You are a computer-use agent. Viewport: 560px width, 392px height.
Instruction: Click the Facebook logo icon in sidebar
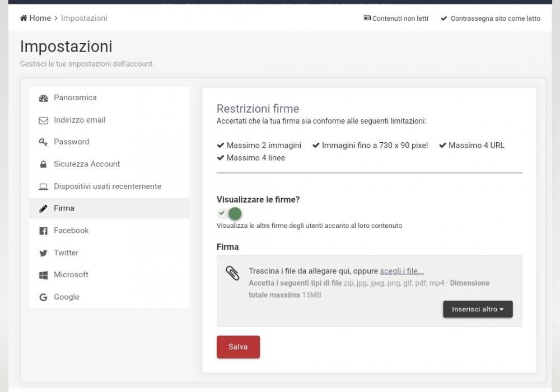(44, 231)
